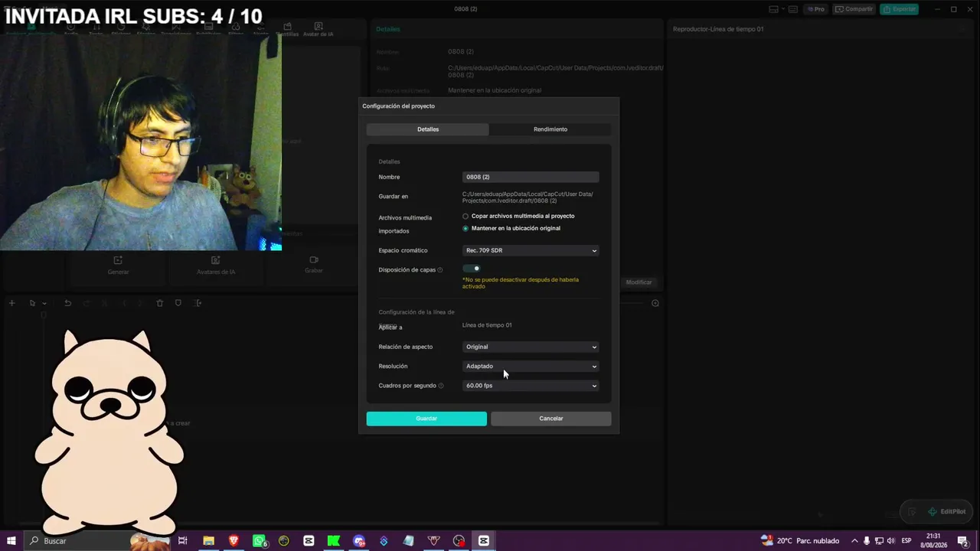Image resolution: width=980 pixels, height=551 pixels.
Task: Click the Modificar button in details panel
Action: point(639,282)
